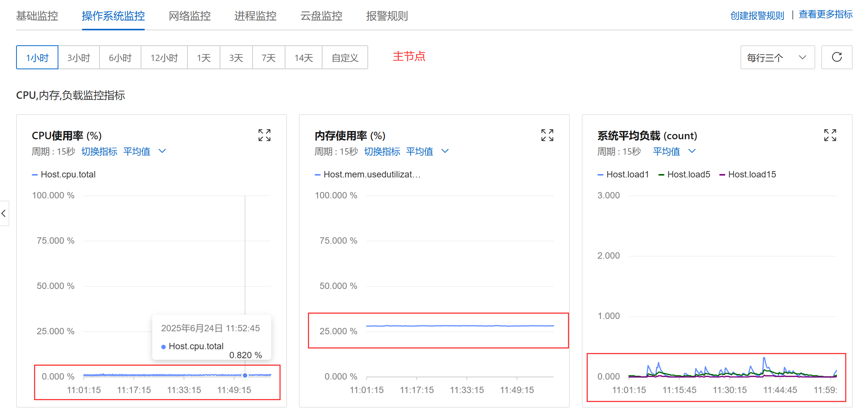Toggle the Host.load5 legend series
Image resolution: width=868 pixels, height=417 pixels.
click(x=684, y=174)
